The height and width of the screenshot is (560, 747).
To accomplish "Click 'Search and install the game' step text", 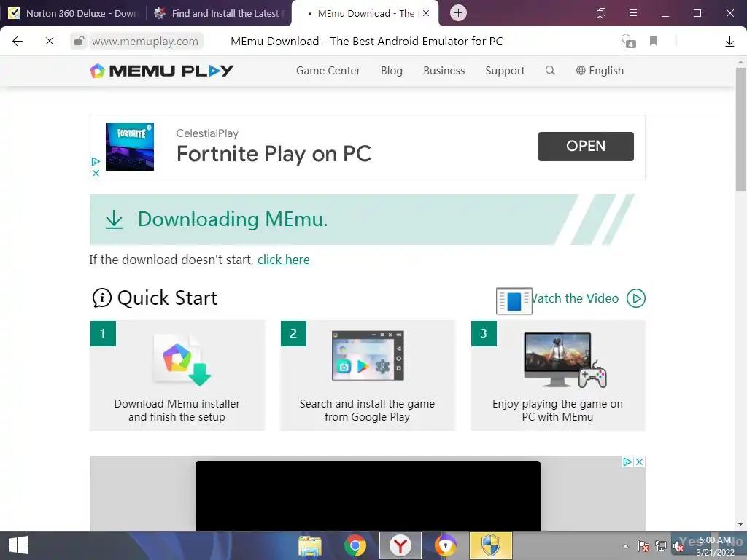I will point(367,410).
